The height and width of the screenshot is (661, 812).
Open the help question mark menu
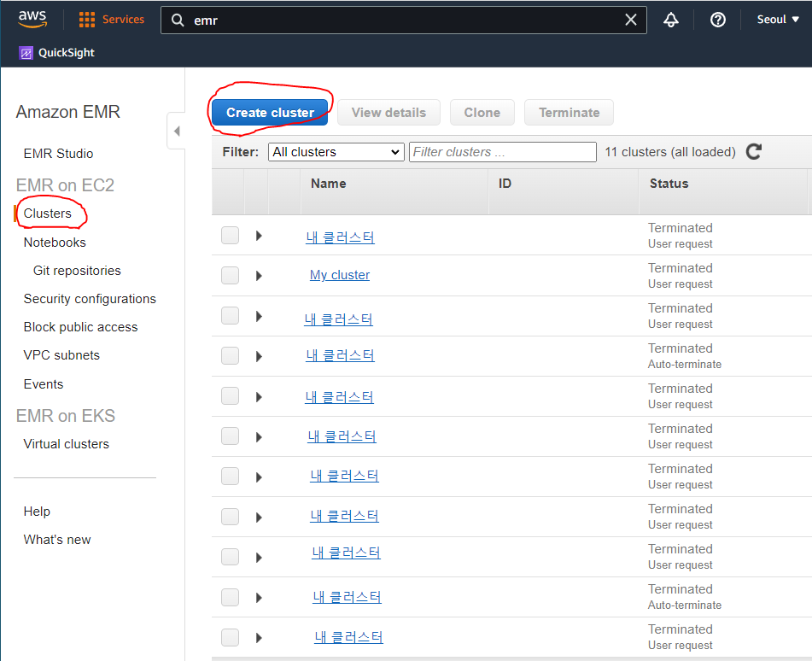pos(718,20)
